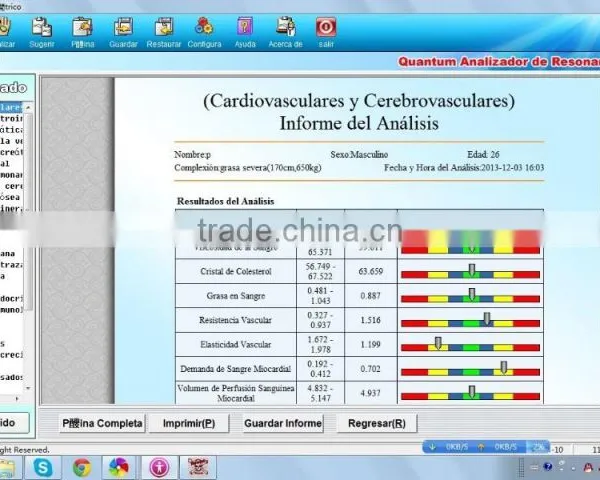
Task: Click the Guardar toolbar icon
Action: point(123,28)
